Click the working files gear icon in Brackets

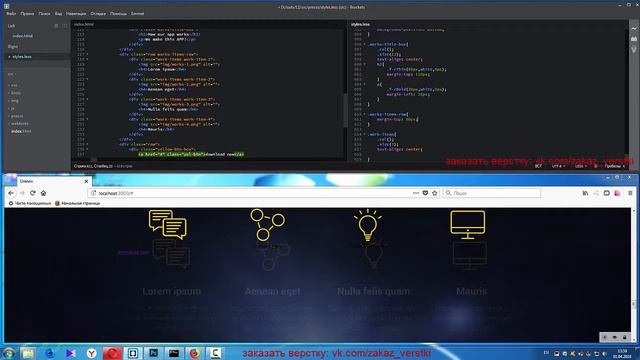(x=56, y=26)
